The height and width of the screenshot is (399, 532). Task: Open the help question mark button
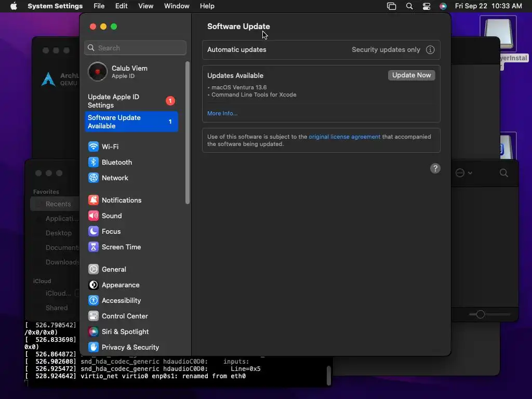click(x=435, y=169)
